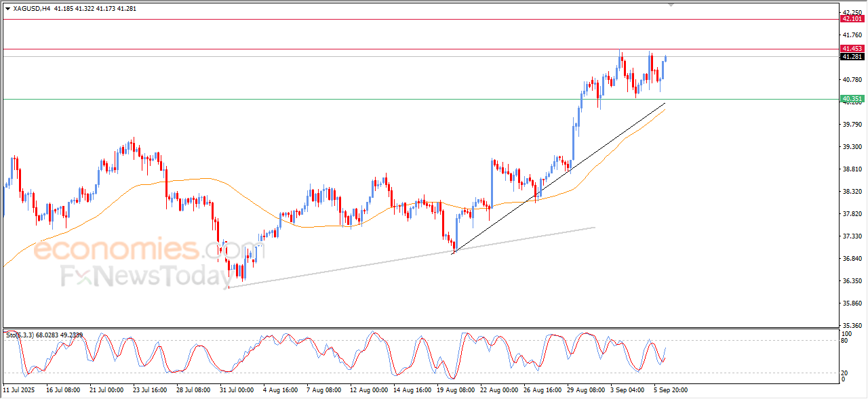
Task: Click the stochastic scale value 100
Action: (847, 334)
